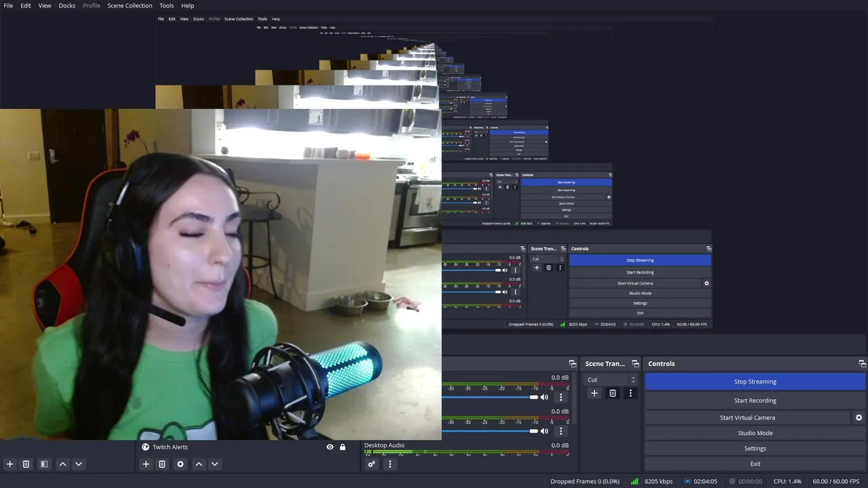The image size is (868, 488).
Task: Open Virtual Camera configuration gear
Action: pos(859,418)
